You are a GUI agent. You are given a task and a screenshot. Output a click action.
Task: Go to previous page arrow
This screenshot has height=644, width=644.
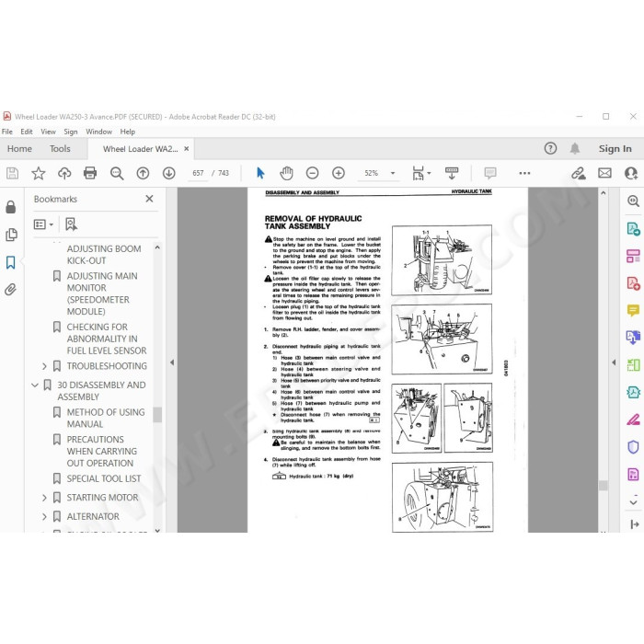pyautogui.click(x=143, y=173)
